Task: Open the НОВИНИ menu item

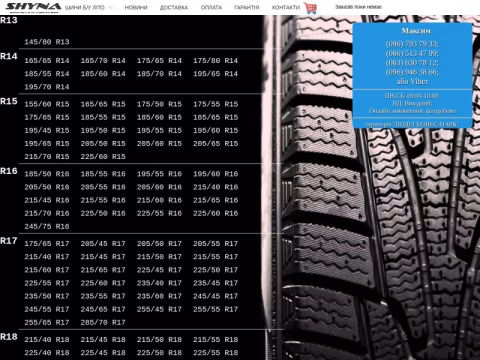Action: (x=136, y=7)
